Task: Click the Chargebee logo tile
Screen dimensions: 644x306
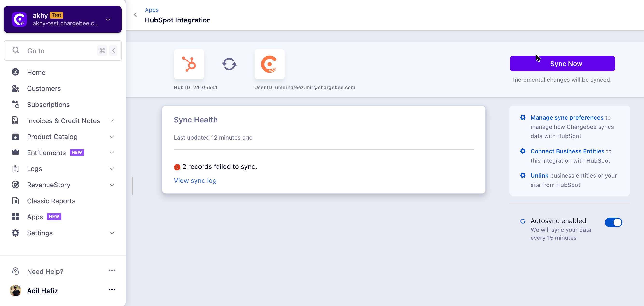Action: pyautogui.click(x=269, y=64)
